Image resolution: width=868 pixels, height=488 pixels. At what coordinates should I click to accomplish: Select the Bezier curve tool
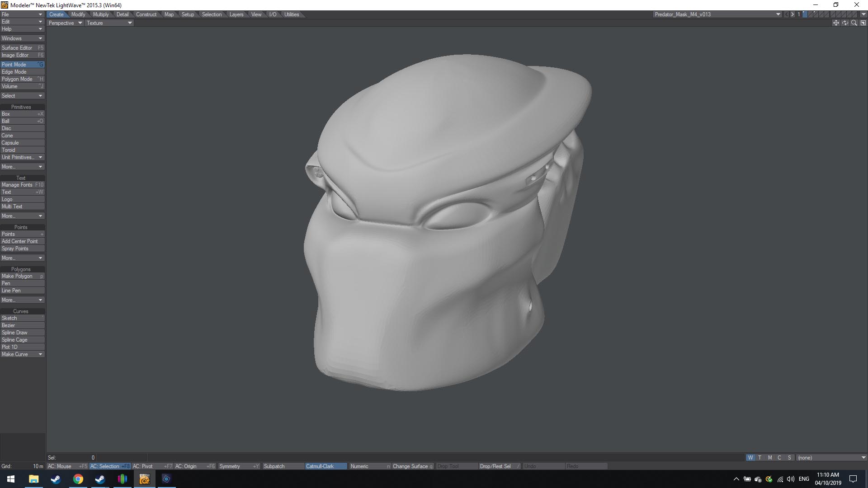22,325
